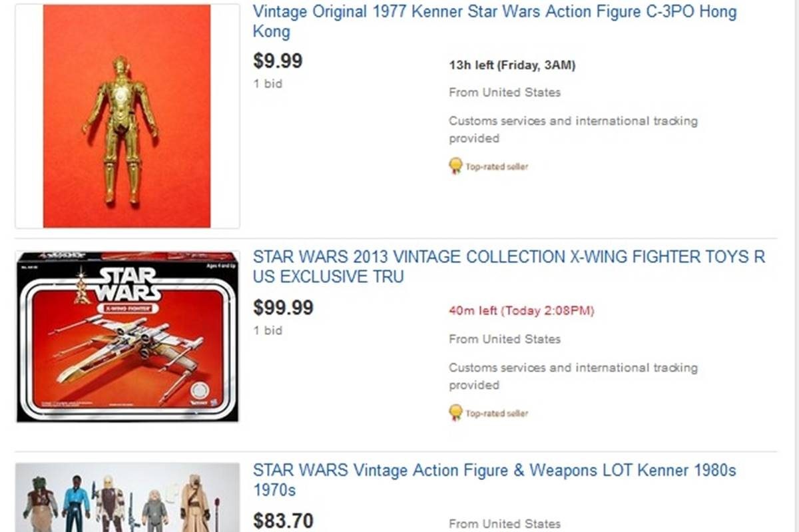This screenshot has width=799, height=532.
Task: Click the Top-rated seller ribbon icon on X-Wing listing
Action: point(455,413)
